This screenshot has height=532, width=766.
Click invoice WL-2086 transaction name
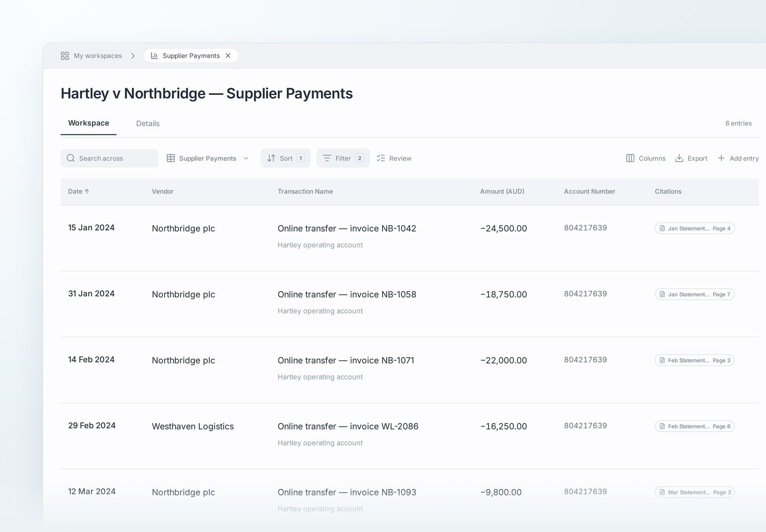click(x=348, y=426)
